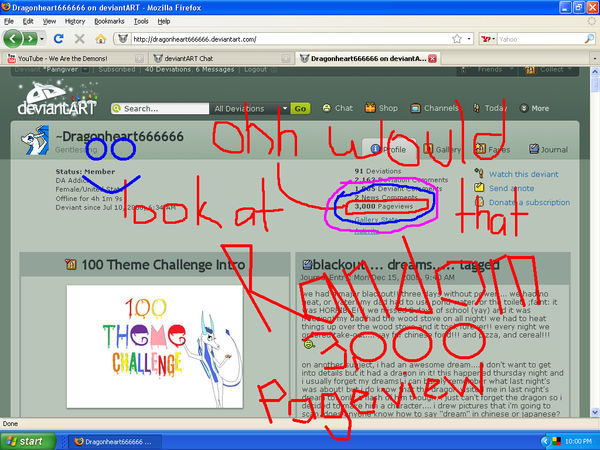Open the Tools menu
Viewport: 600px width, 450px height.
click(141, 21)
